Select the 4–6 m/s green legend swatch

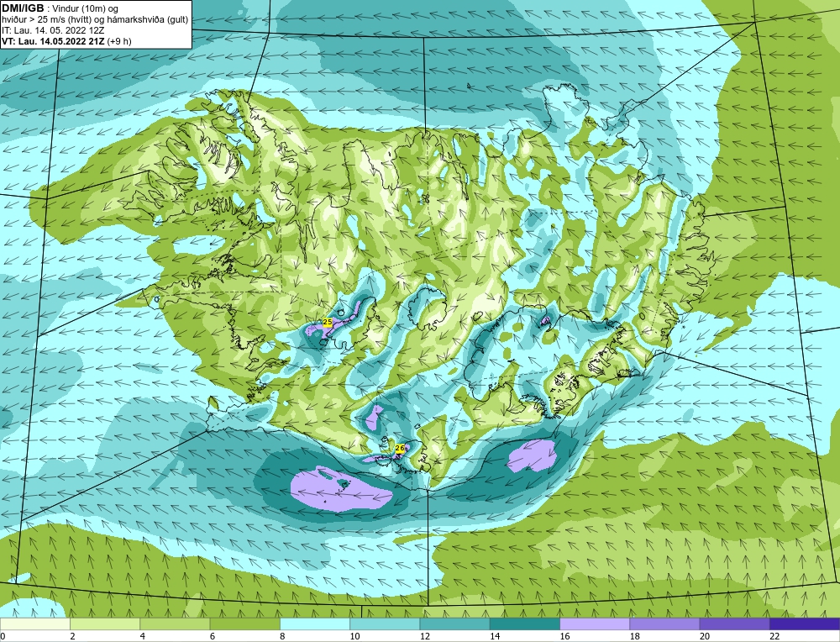click(176, 624)
